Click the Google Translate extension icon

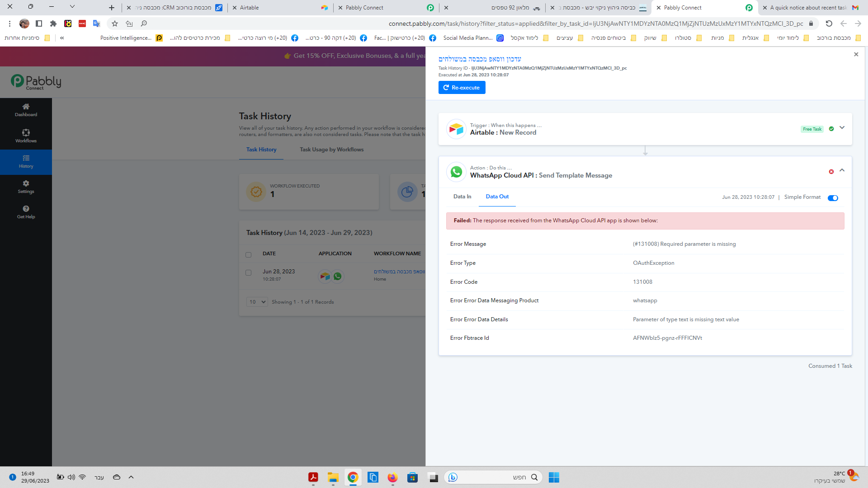[96, 23]
